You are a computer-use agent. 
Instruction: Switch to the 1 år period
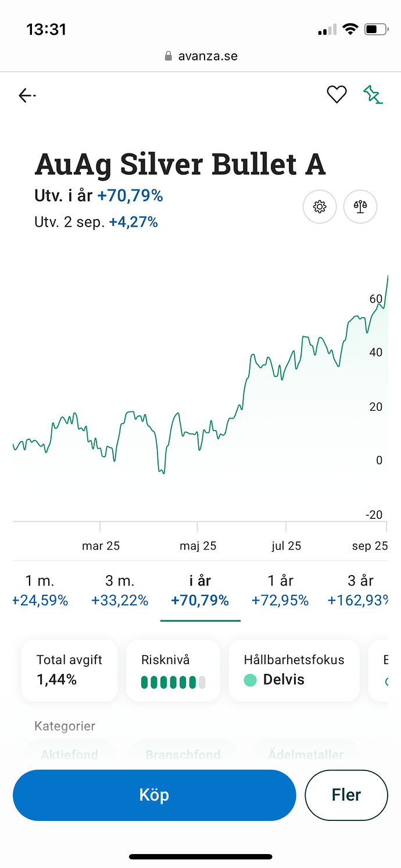[280, 590]
